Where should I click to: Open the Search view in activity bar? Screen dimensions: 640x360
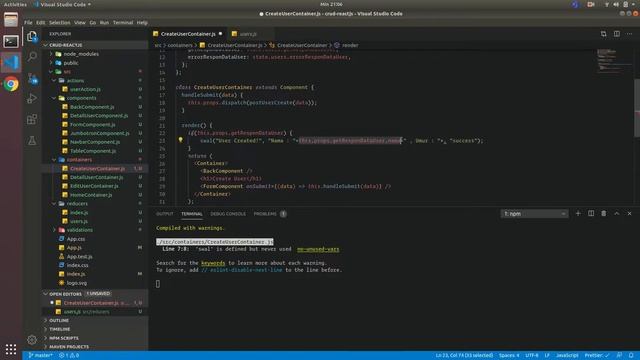pyautogui.click(x=32, y=56)
